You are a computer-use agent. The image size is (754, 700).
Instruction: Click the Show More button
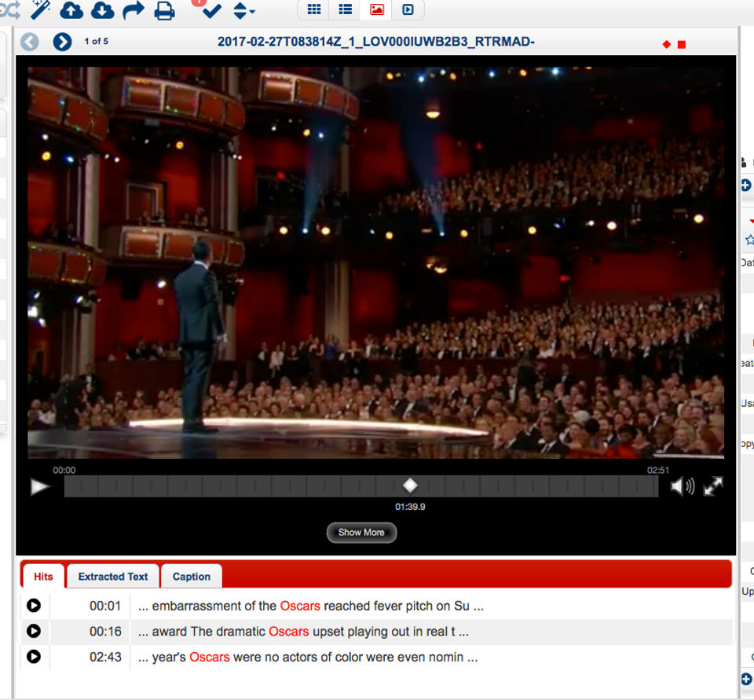361,533
